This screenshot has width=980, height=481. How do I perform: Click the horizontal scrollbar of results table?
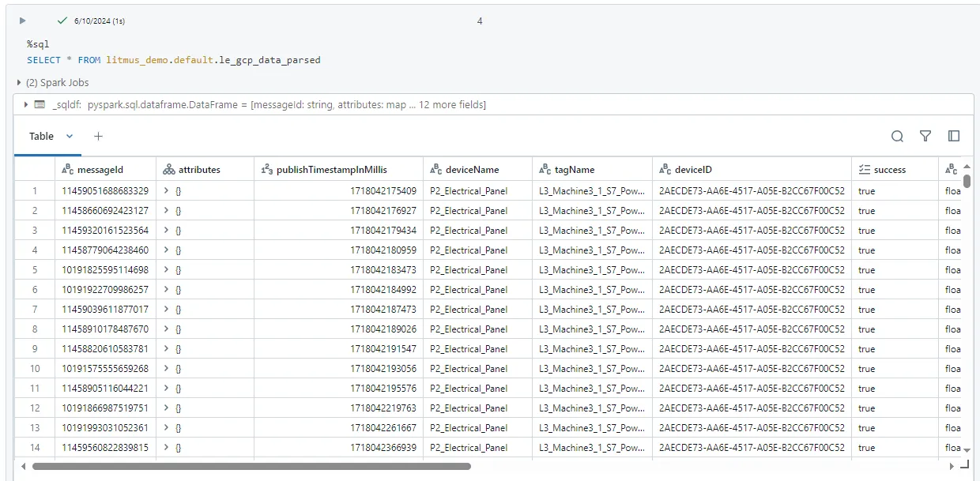[251, 466]
